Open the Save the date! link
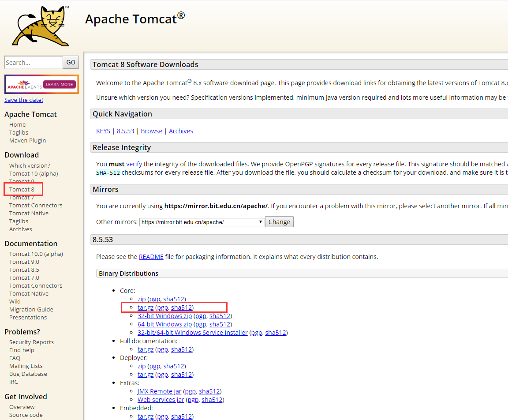 [x=24, y=100]
